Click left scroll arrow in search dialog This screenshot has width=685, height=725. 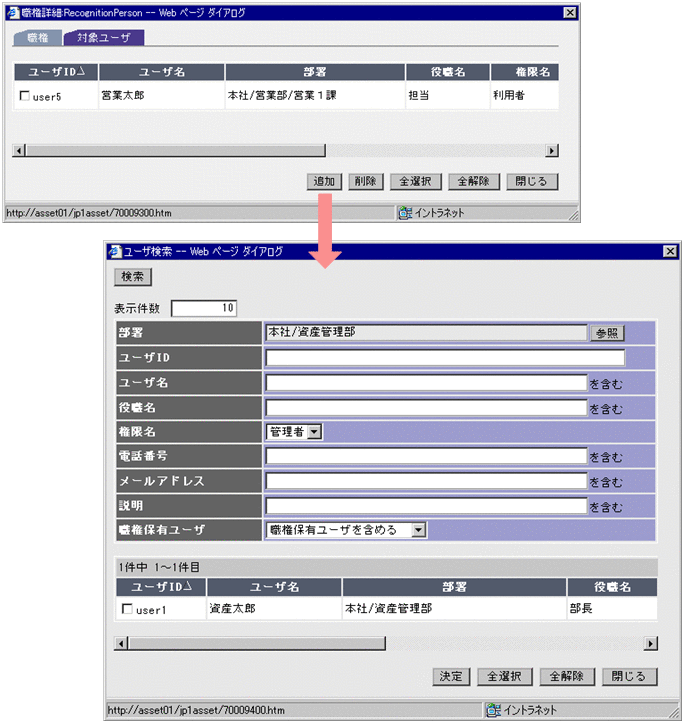pyautogui.click(x=121, y=643)
